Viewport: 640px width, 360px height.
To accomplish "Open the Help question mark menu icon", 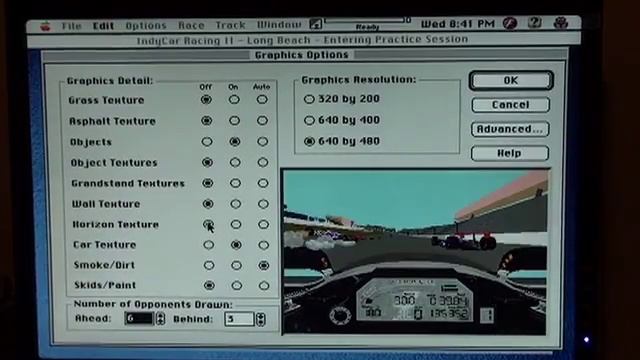I will tap(535, 23).
